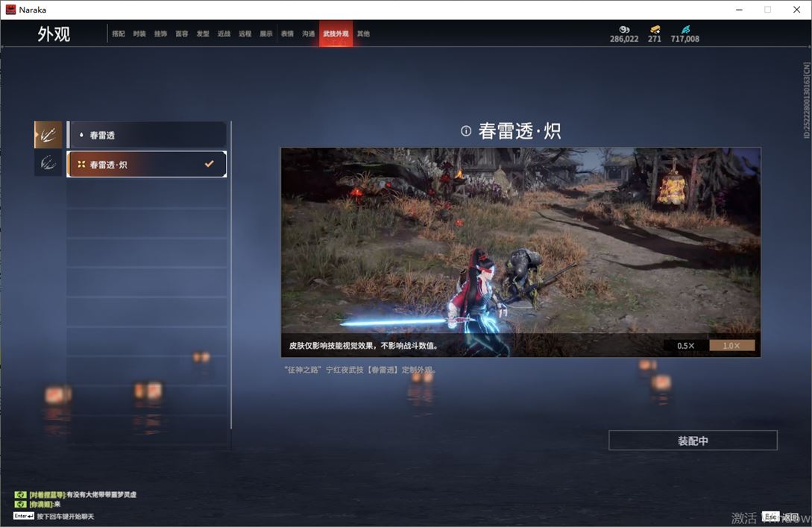The height and width of the screenshot is (527, 812).
Task: Go to the 发型 tab
Action: pyautogui.click(x=203, y=34)
